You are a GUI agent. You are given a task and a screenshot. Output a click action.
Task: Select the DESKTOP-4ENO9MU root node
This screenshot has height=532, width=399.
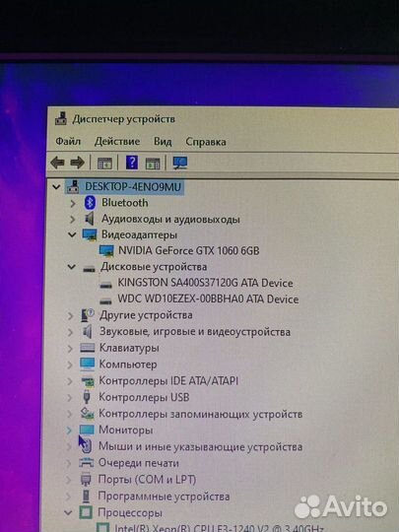point(133,186)
